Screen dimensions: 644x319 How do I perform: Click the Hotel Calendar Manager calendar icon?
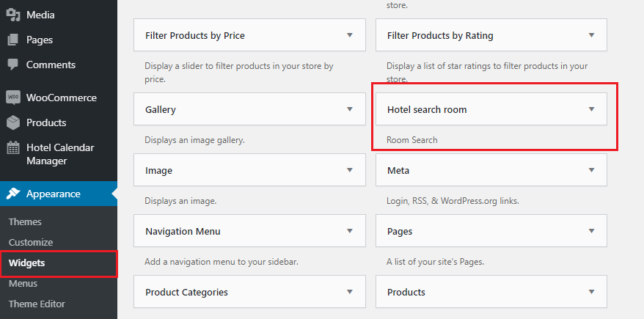[x=13, y=148]
